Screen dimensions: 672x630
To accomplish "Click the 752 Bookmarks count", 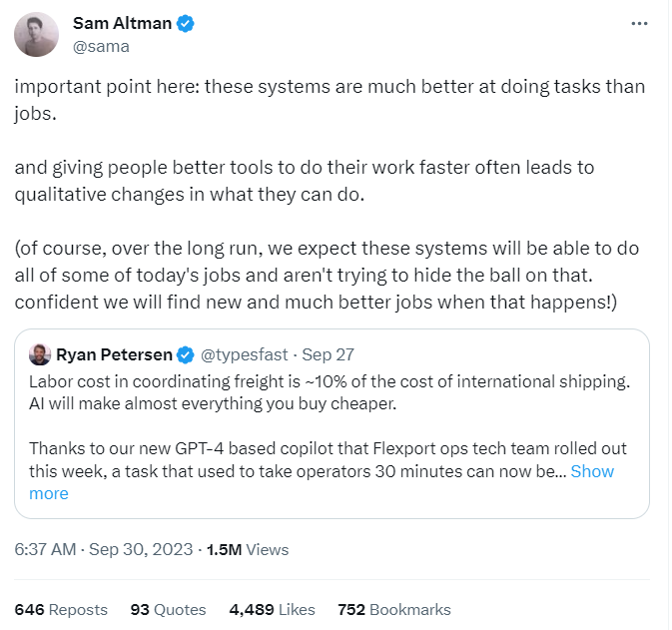I will tap(393, 609).
